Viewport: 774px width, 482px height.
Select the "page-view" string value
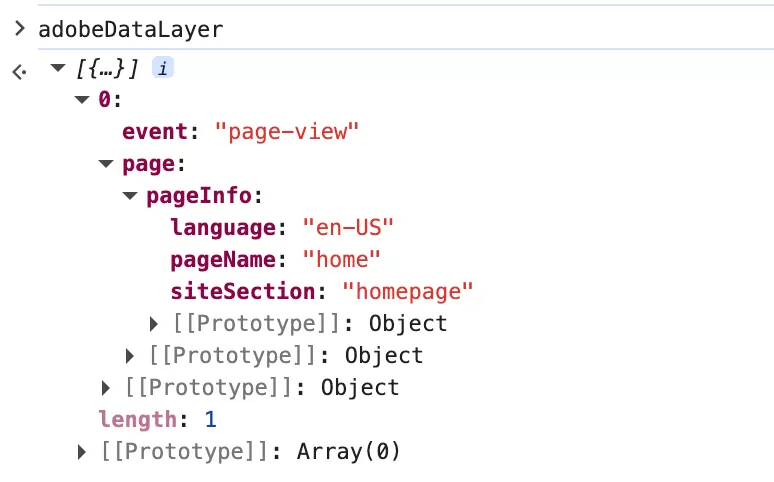tap(287, 132)
